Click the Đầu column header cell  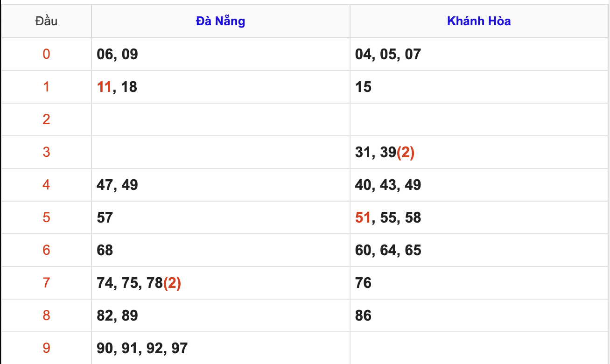46,21
